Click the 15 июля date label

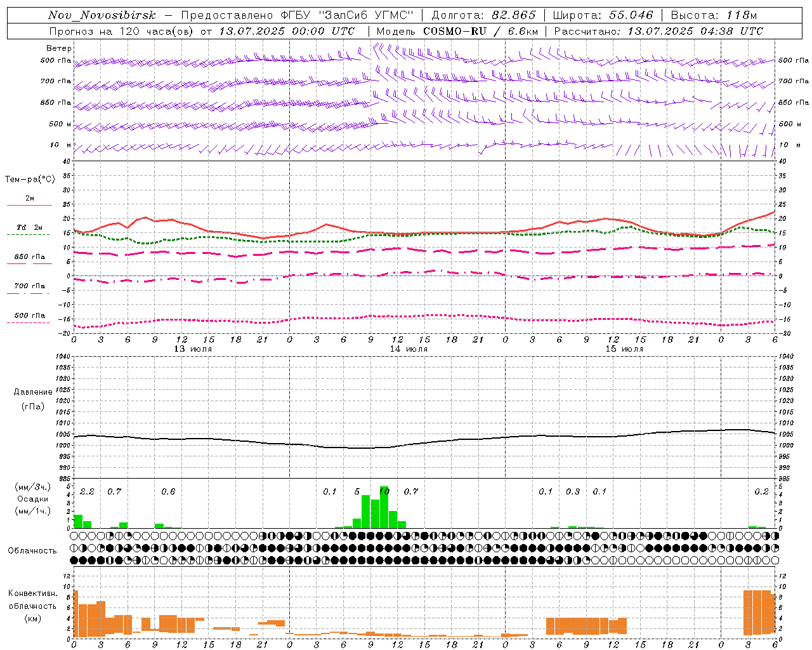(624, 349)
